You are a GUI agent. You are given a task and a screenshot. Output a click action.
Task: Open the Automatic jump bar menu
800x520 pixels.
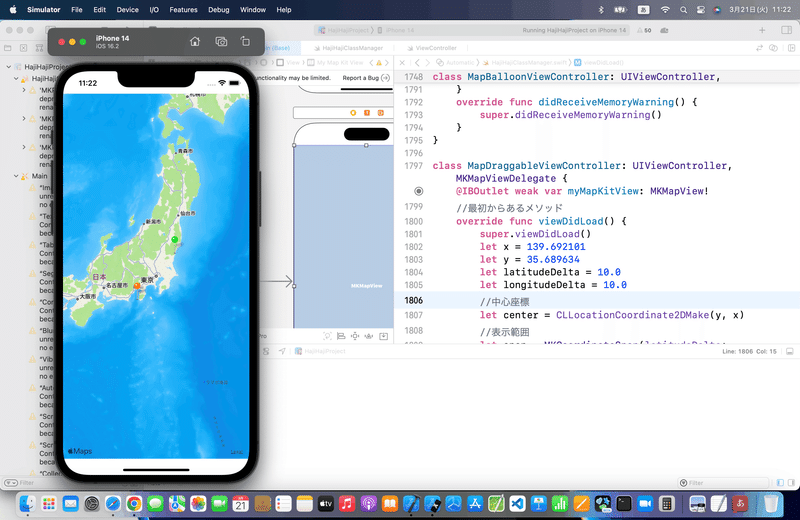tap(455, 63)
